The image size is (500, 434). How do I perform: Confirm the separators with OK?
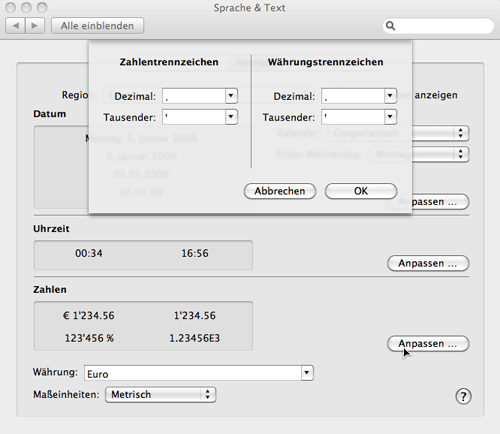[x=361, y=191]
